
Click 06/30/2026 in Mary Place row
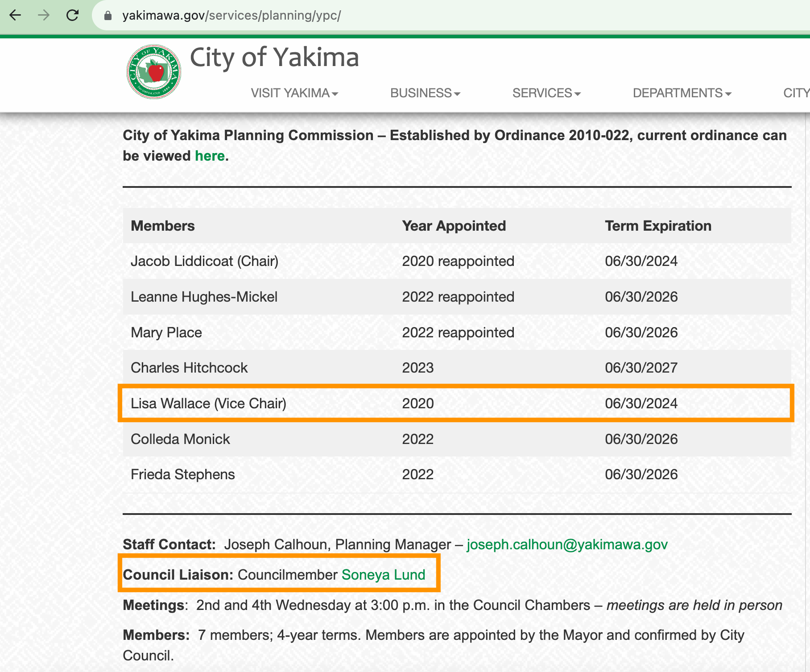pyautogui.click(x=641, y=332)
